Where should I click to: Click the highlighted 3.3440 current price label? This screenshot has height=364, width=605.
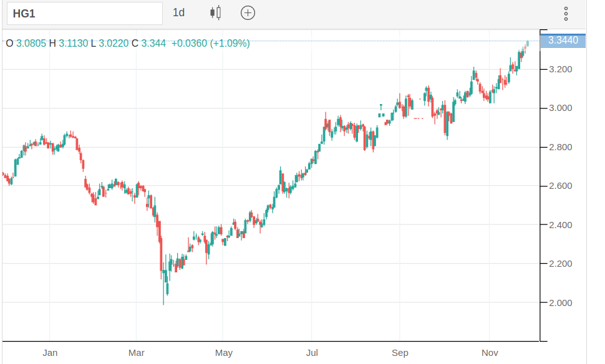563,41
